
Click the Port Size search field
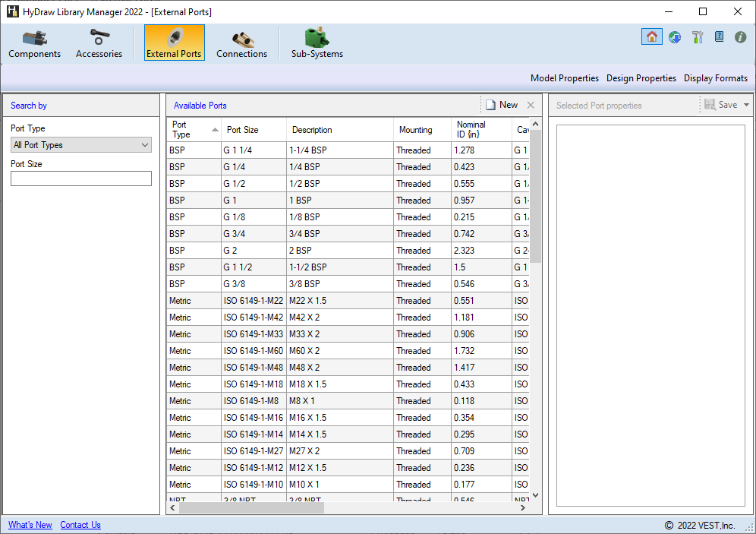pos(81,179)
